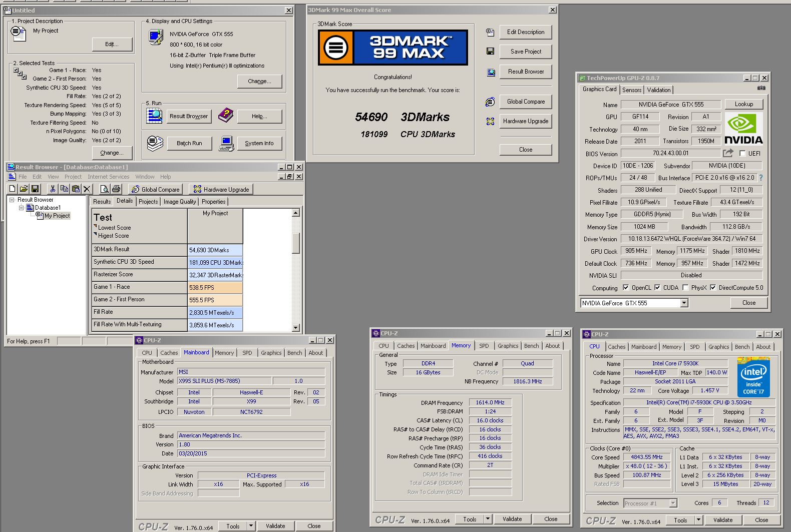Click GPU-Z BIOS export share icon
Image resolution: width=791 pixels, height=532 pixels.
(728, 153)
